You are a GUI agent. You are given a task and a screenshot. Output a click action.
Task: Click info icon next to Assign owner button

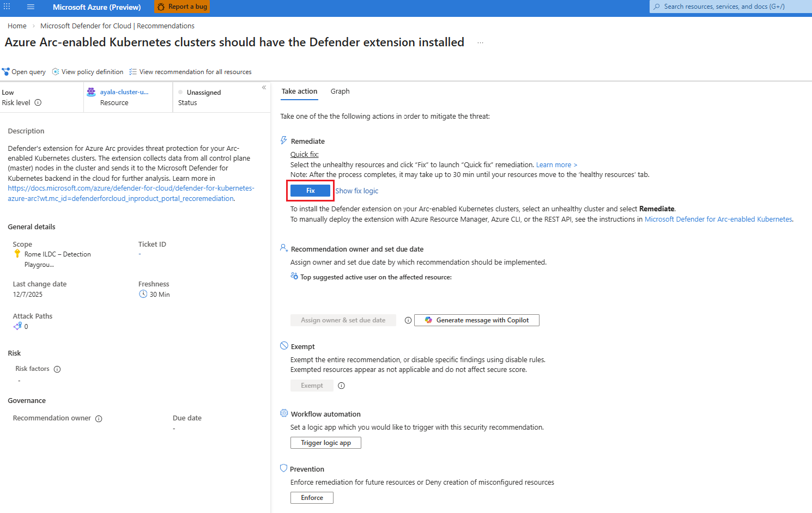[408, 320]
